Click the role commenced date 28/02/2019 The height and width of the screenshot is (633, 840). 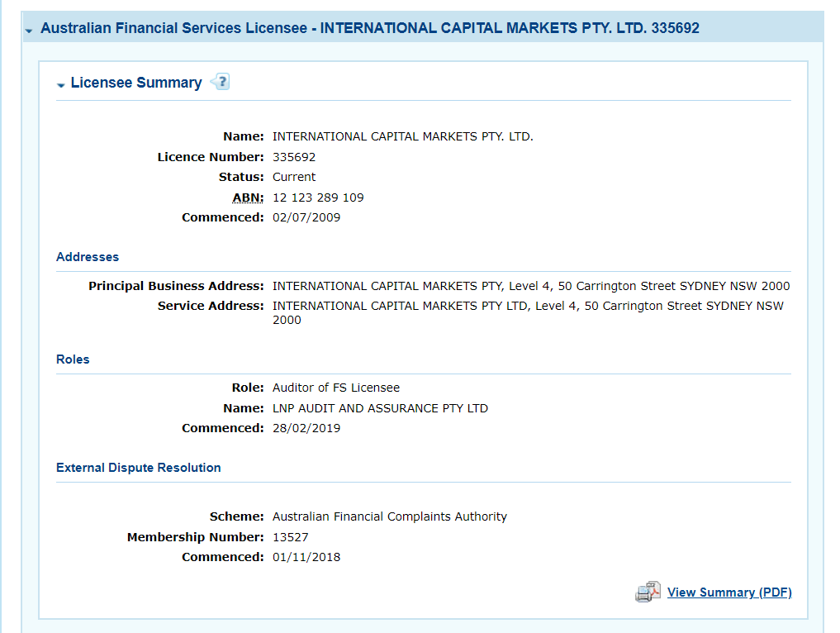click(x=306, y=428)
